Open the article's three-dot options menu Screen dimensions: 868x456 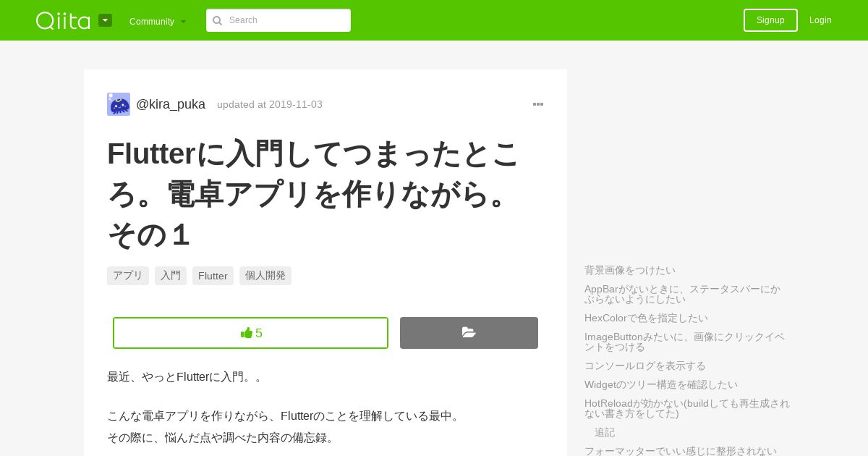point(538,104)
